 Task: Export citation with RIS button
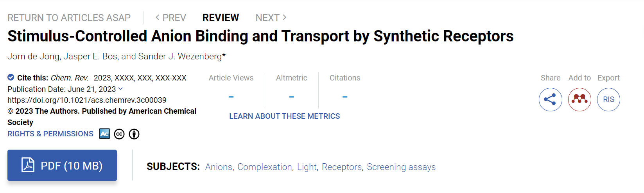point(608,100)
